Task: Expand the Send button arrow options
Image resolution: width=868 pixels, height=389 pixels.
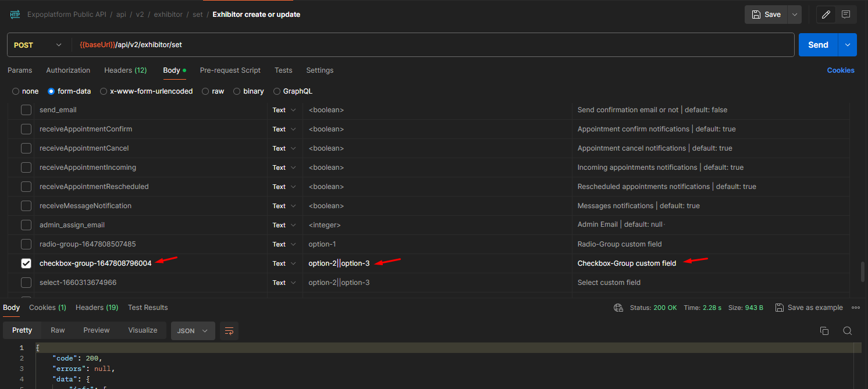Action: pos(847,45)
